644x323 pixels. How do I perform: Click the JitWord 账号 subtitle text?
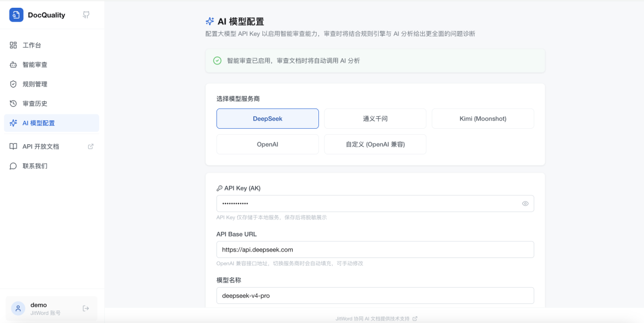[x=45, y=313]
